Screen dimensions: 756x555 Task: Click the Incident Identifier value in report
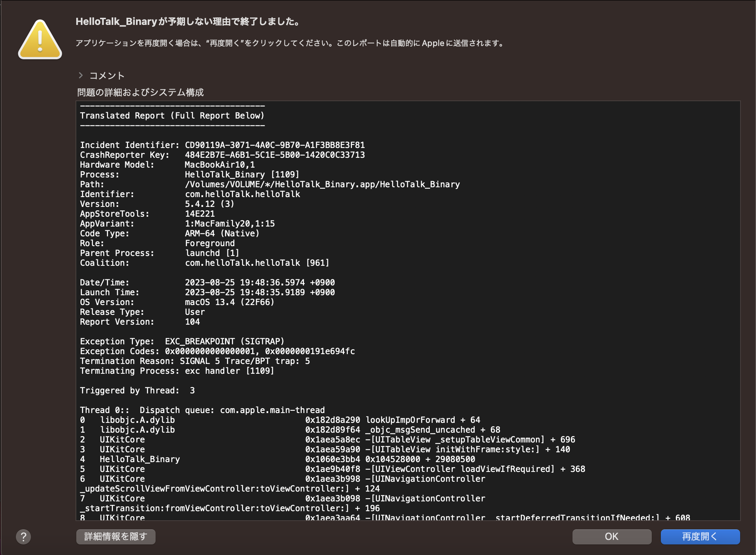coord(275,145)
